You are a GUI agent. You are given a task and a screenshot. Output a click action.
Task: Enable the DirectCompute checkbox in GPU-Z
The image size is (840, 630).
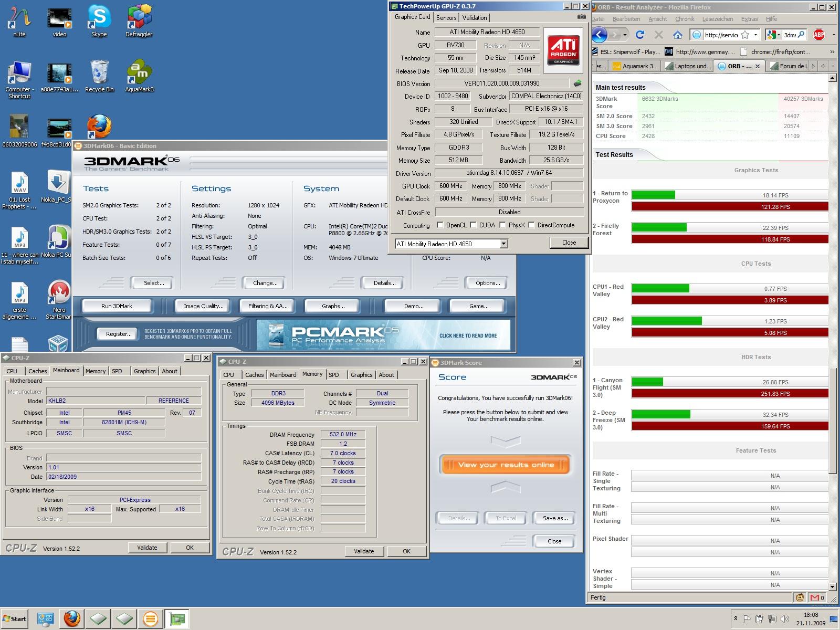(x=531, y=225)
